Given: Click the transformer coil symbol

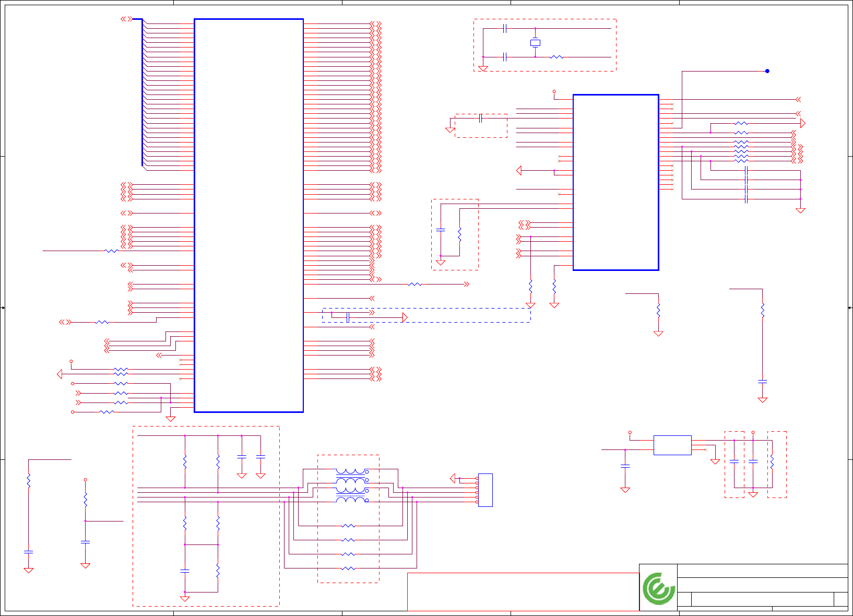Looking at the screenshot, I should [352, 485].
